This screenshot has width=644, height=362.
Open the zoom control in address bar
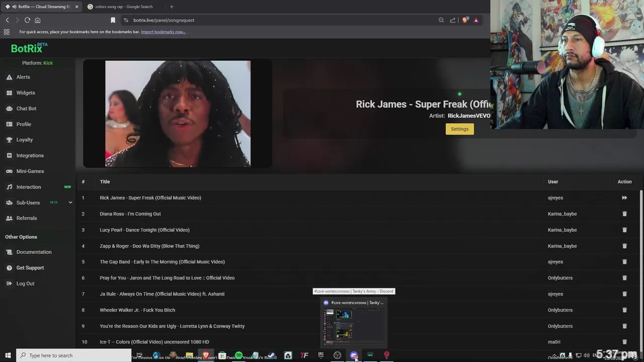pyautogui.click(x=441, y=20)
